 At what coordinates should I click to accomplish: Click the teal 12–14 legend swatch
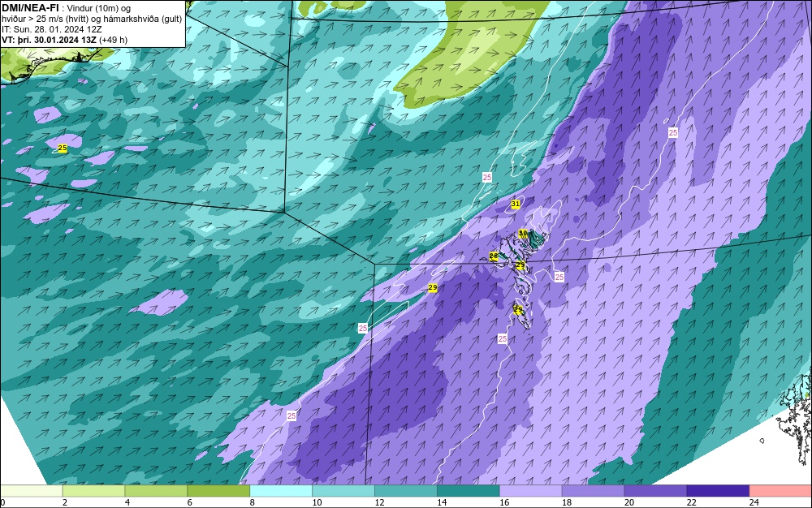[x=406, y=491]
